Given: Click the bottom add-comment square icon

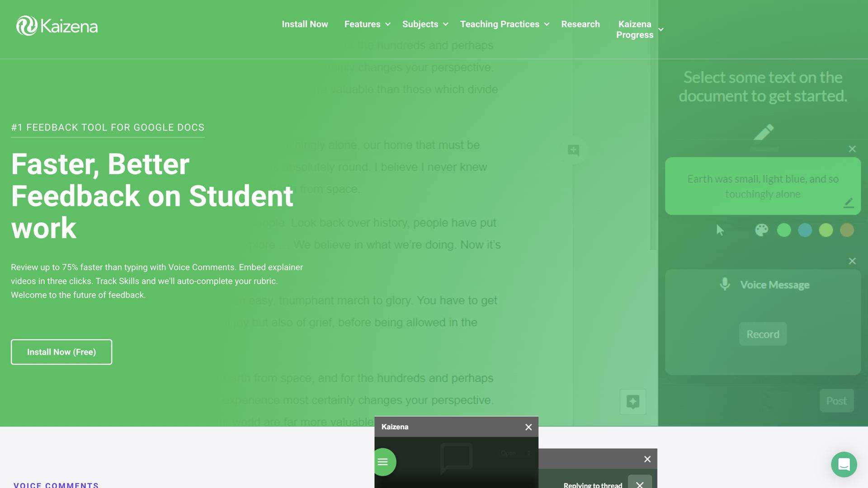Looking at the screenshot, I should pos(632,401).
